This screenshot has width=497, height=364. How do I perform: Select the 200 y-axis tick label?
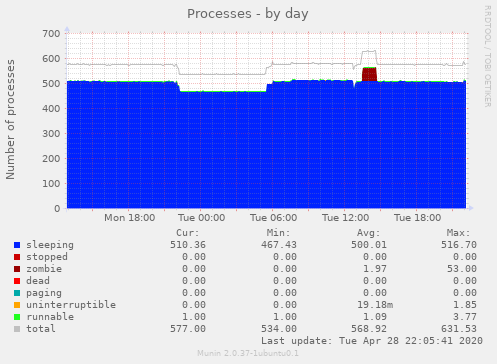click(51, 159)
